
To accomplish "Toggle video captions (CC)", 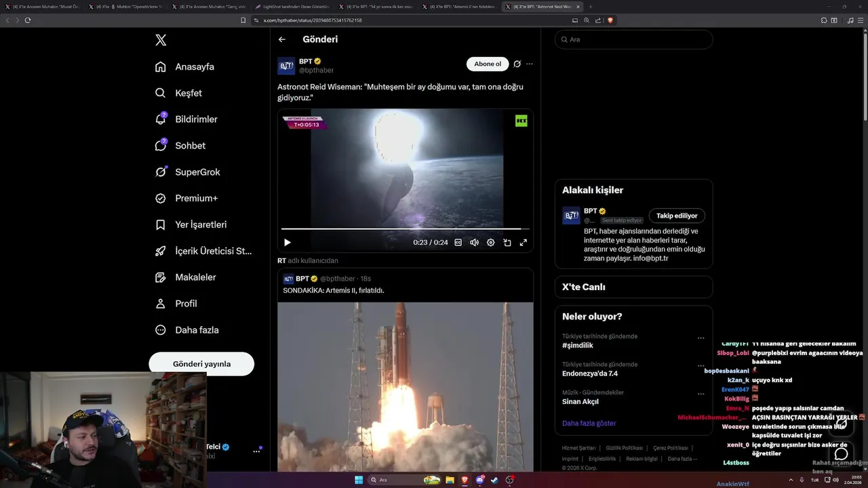I will (458, 243).
